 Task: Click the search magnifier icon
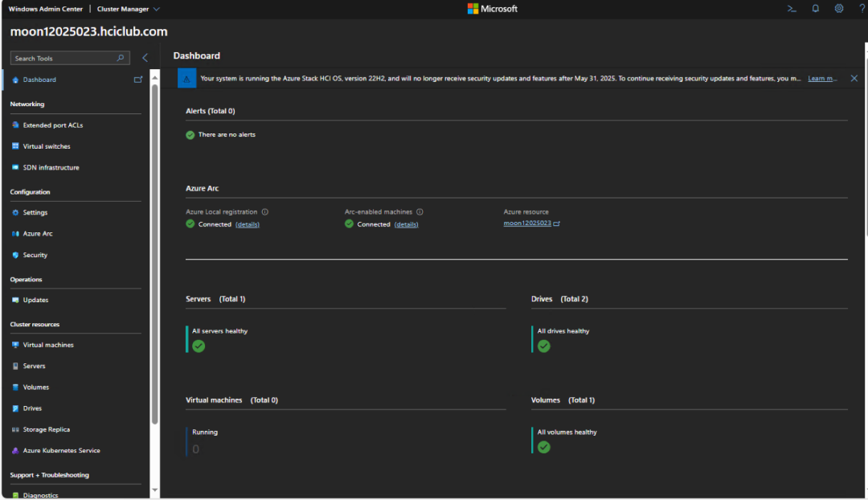click(121, 58)
